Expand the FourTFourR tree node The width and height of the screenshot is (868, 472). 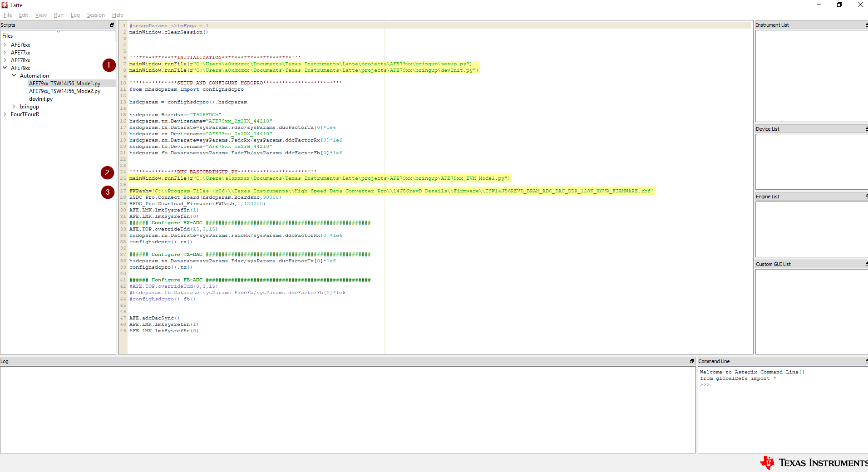[5, 114]
